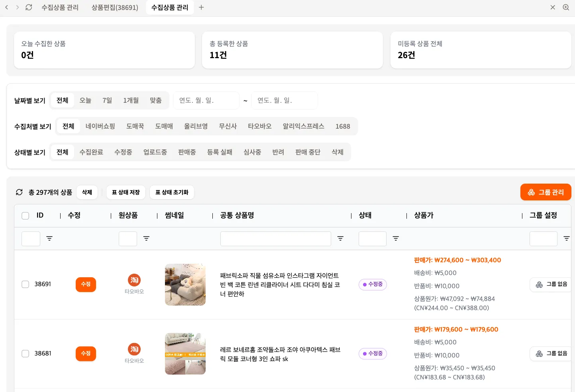Open the sofa thumbnail for product 38691
The height and width of the screenshot is (392, 575).
coord(185,284)
